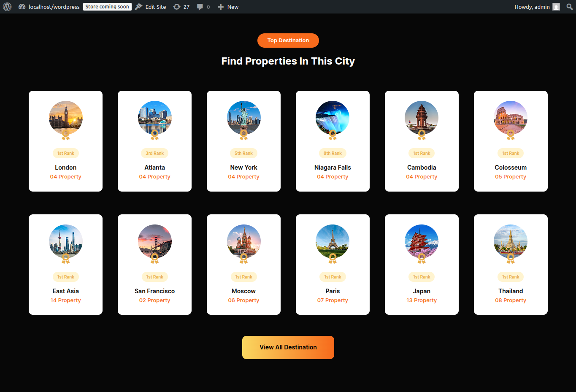Click the 8th Rank badge on Niagara Falls

(x=333, y=153)
